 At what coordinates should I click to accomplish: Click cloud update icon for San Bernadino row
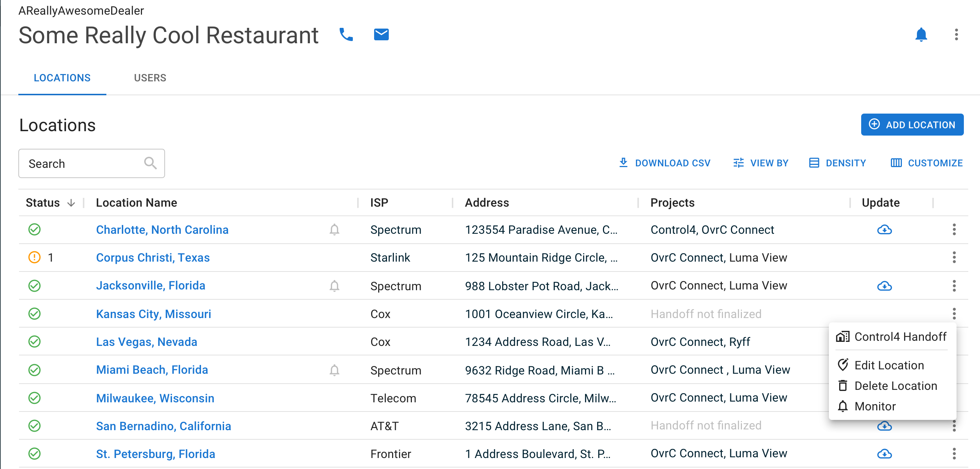pos(885,426)
